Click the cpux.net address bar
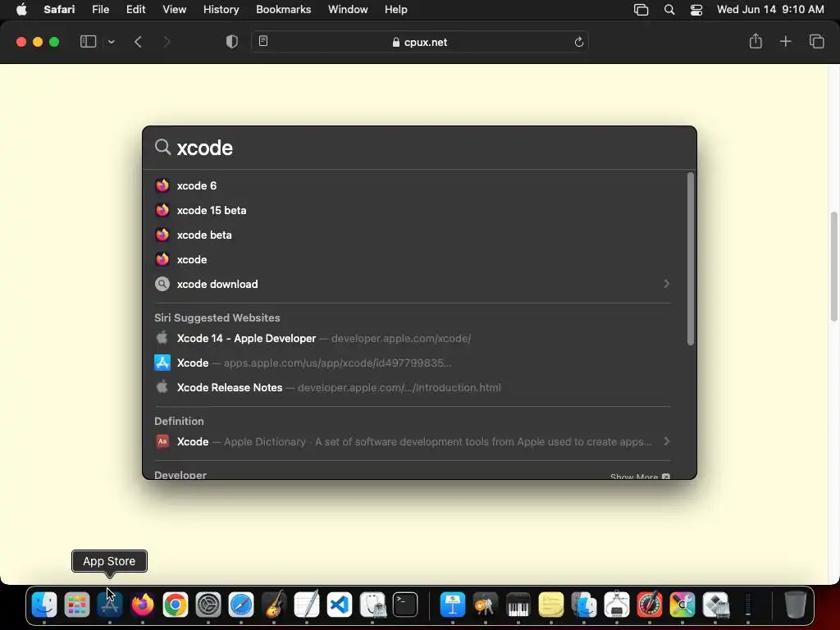This screenshot has width=840, height=630. pos(420,42)
